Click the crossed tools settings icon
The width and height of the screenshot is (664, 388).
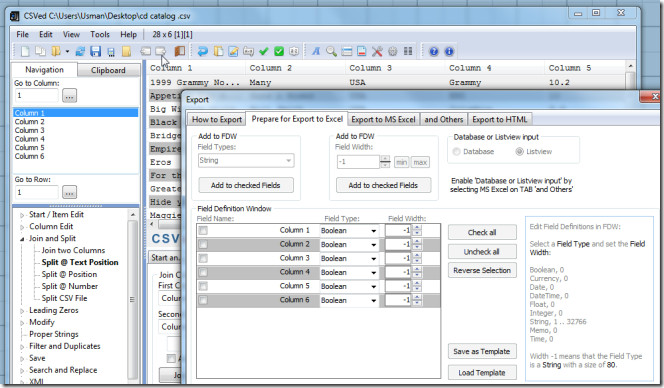pyautogui.click(x=377, y=51)
